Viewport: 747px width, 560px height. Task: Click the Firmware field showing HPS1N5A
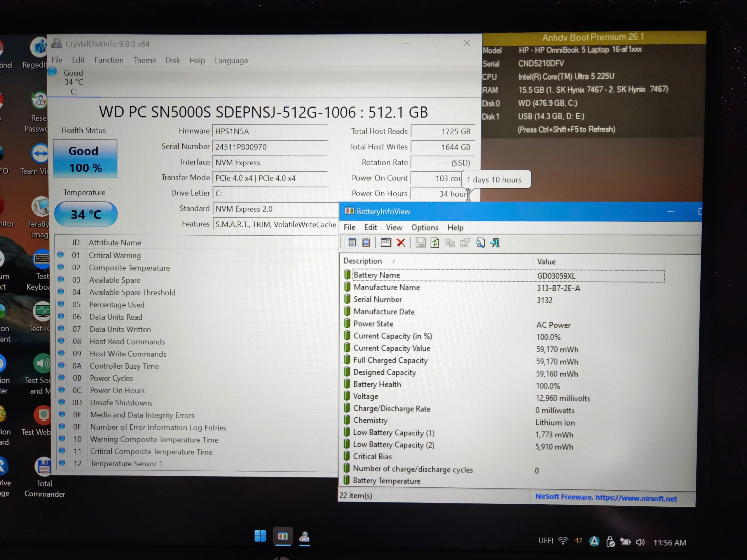[x=270, y=131]
